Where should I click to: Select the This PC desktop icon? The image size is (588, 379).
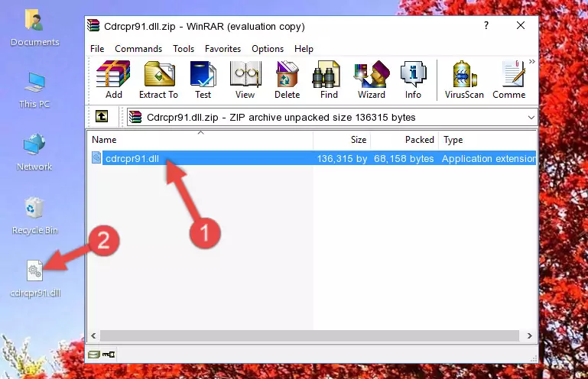[34, 91]
